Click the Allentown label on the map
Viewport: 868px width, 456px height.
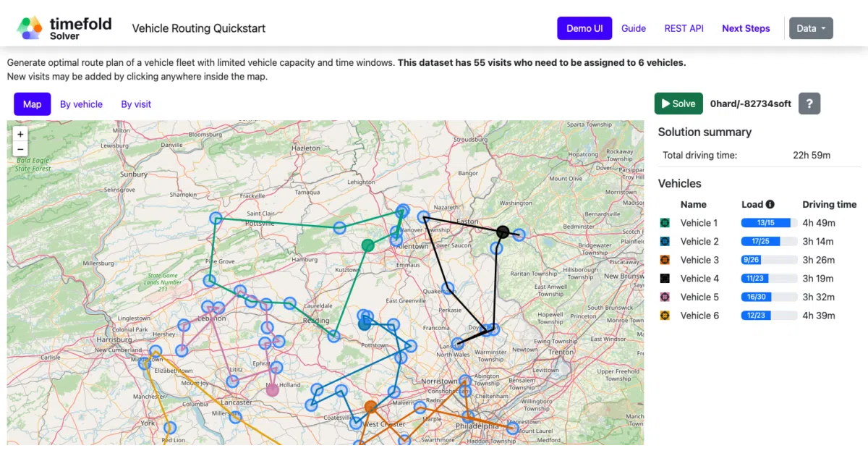click(x=412, y=247)
